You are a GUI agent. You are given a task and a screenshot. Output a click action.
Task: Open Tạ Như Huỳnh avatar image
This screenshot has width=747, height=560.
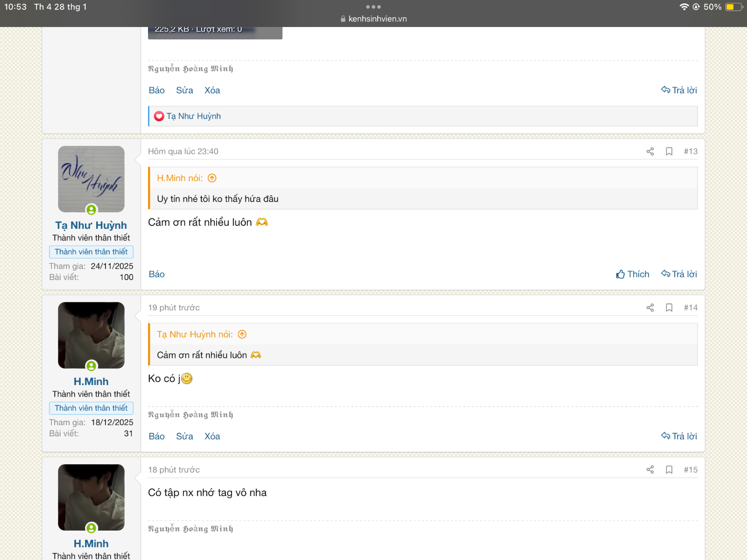pyautogui.click(x=91, y=179)
